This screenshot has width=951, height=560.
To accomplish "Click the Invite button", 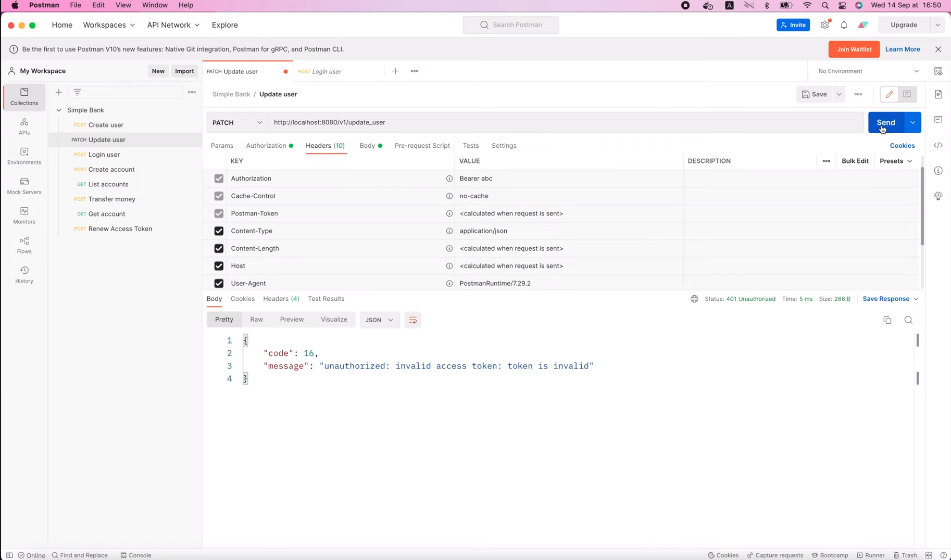I will pos(793,25).
